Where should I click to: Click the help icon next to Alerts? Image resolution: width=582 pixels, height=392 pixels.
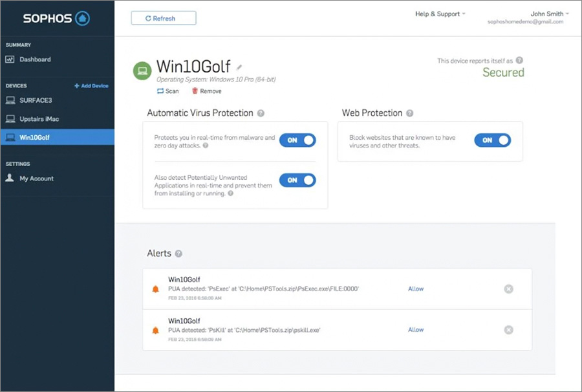click(x=178, y=254)
